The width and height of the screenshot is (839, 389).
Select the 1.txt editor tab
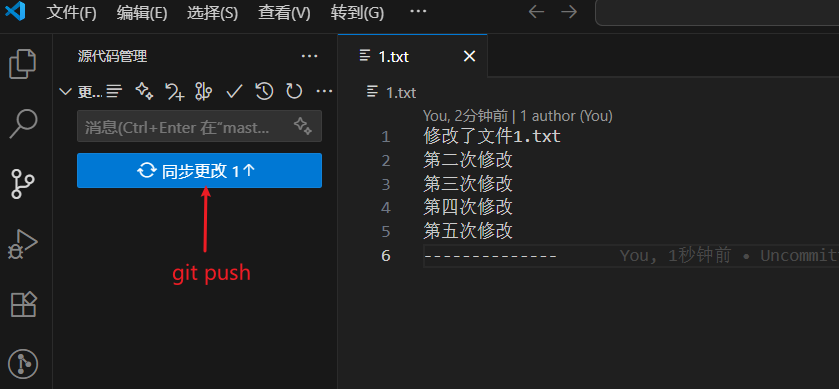(x=413, y=56)
